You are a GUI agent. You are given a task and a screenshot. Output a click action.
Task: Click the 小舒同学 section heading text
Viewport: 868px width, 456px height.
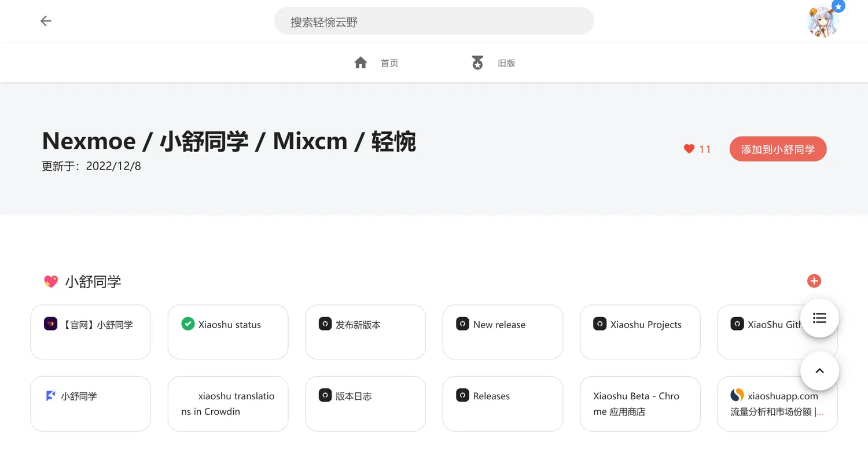[93, 282]
